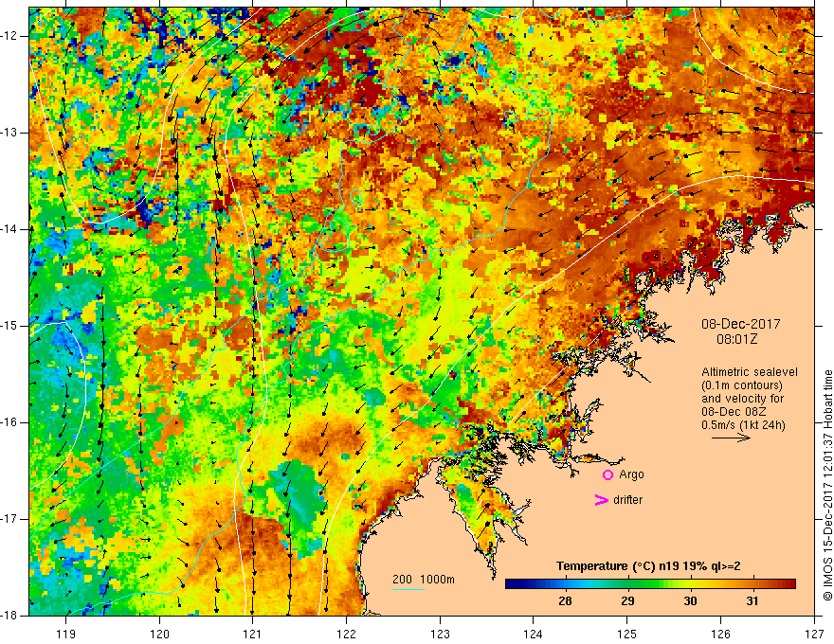This screenshot has height=644, width=834.
Task: Click the Temperature (°C) n19 colorbar title
Action: coord(648,566)
